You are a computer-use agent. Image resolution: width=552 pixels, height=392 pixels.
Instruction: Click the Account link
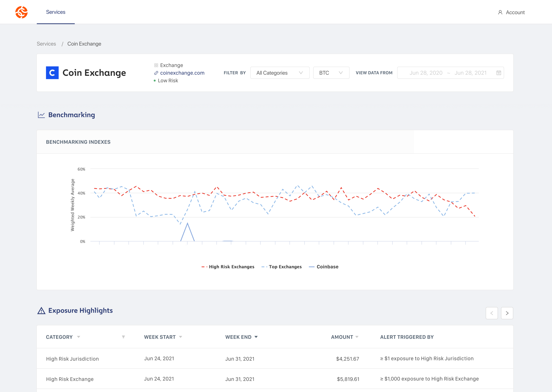click(515, 12)
